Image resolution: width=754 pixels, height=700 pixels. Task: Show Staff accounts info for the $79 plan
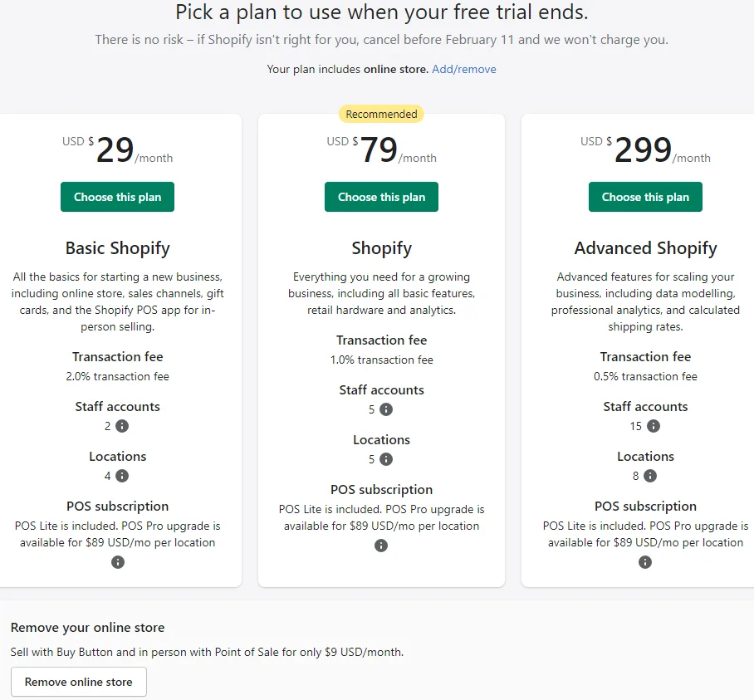tap(386, 409)
